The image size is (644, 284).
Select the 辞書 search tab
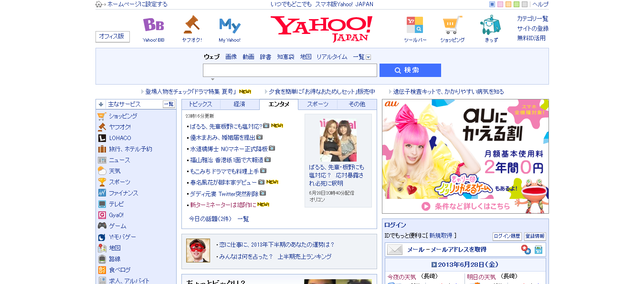(265, 57)
